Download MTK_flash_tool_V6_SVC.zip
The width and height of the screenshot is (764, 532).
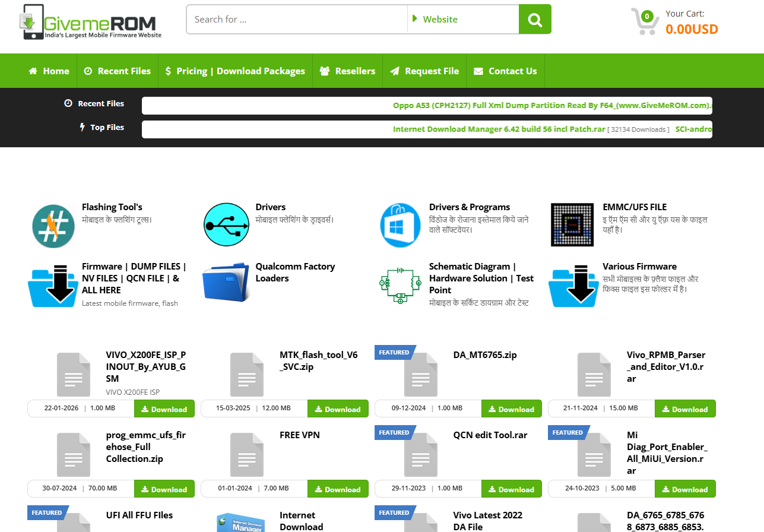pos(338,409)
